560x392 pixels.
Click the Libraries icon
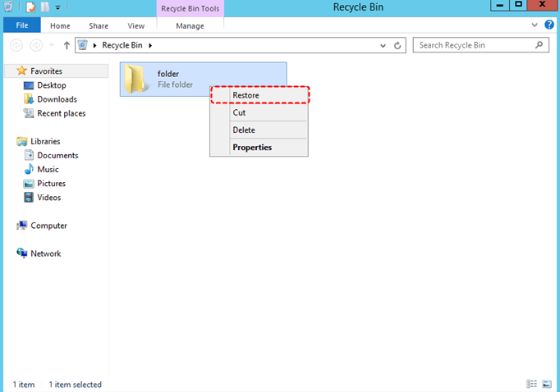click(x=22, y=141)
